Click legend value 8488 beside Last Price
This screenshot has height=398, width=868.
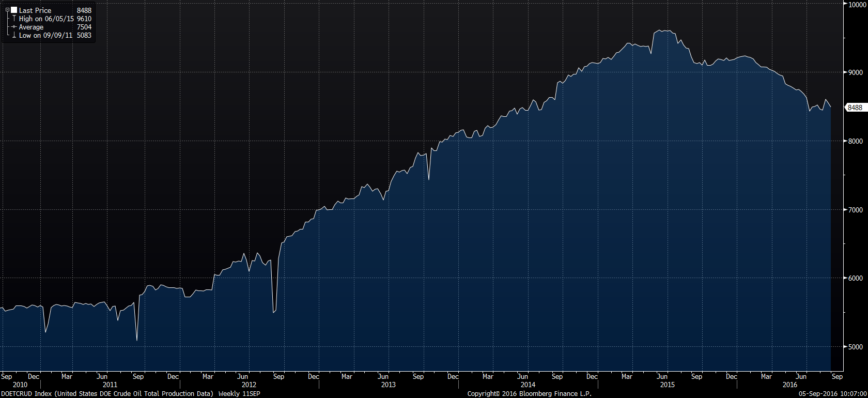(x=84, y=10)
